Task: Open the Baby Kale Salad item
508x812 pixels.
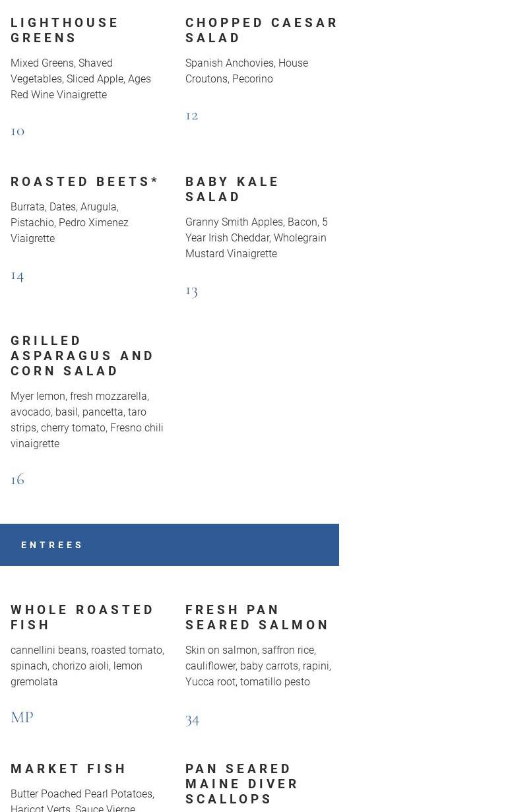Action: pyautogui.click(x=232, y=189)
